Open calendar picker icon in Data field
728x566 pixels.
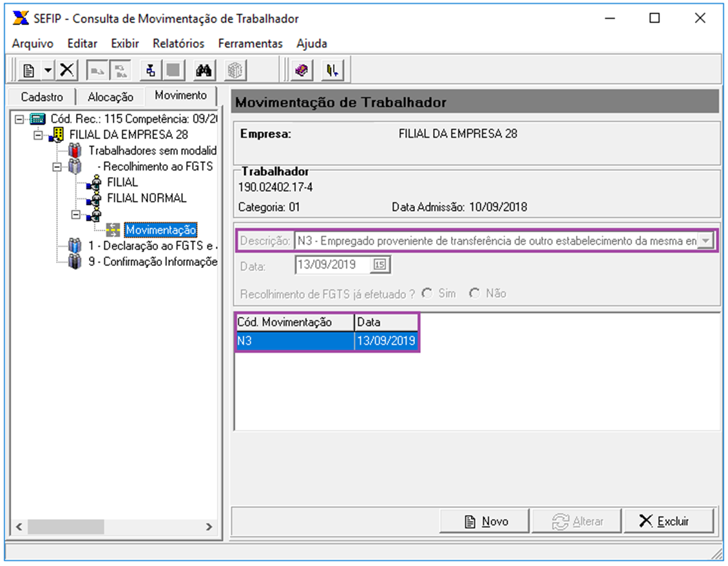point(380,265)
